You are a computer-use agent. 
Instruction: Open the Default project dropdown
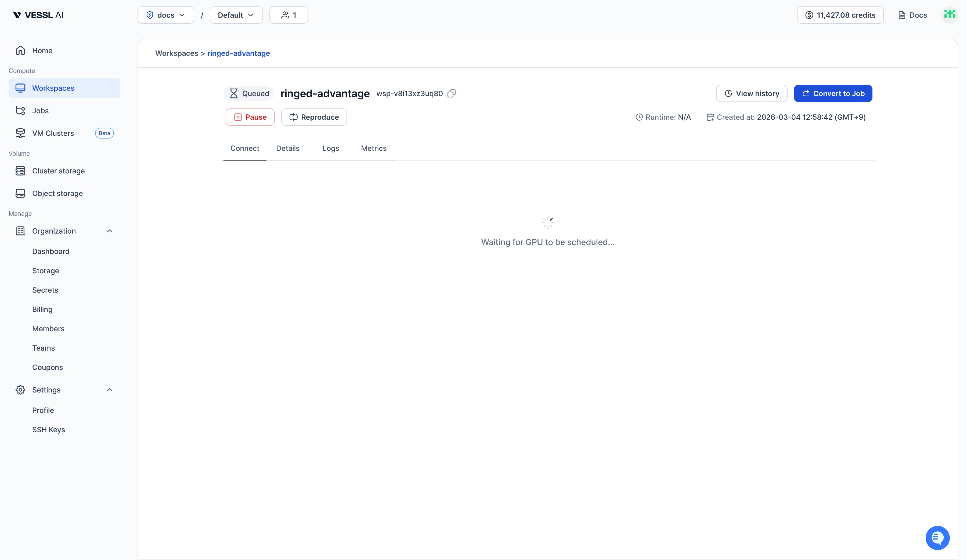coord(236,15)
